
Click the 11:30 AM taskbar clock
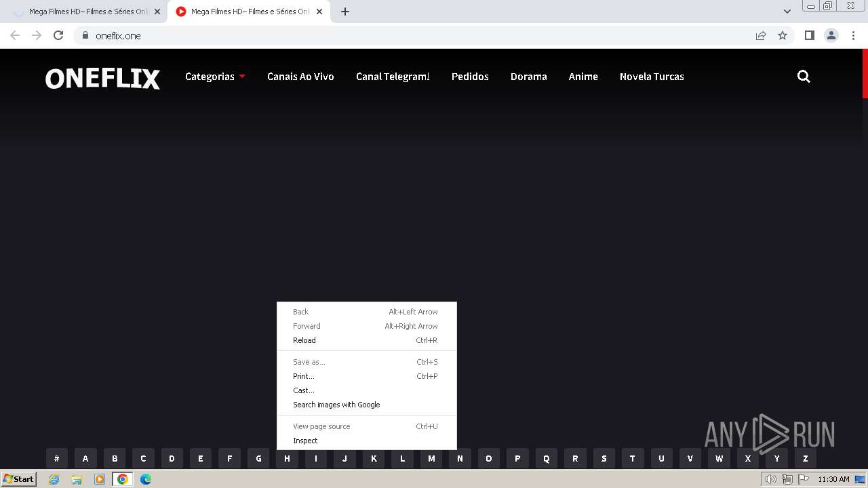[x=833, y=479]
